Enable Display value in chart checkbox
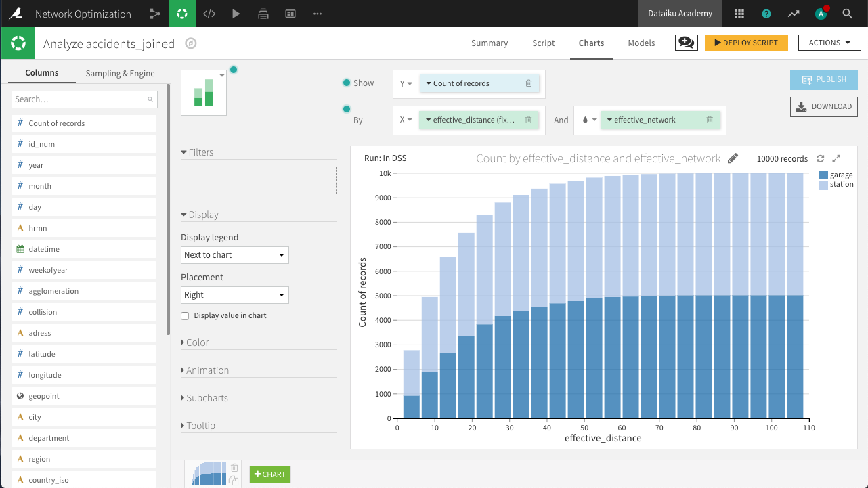Image resolution: width=868 pixels, height=488 pixels. (x=185, y=316)
